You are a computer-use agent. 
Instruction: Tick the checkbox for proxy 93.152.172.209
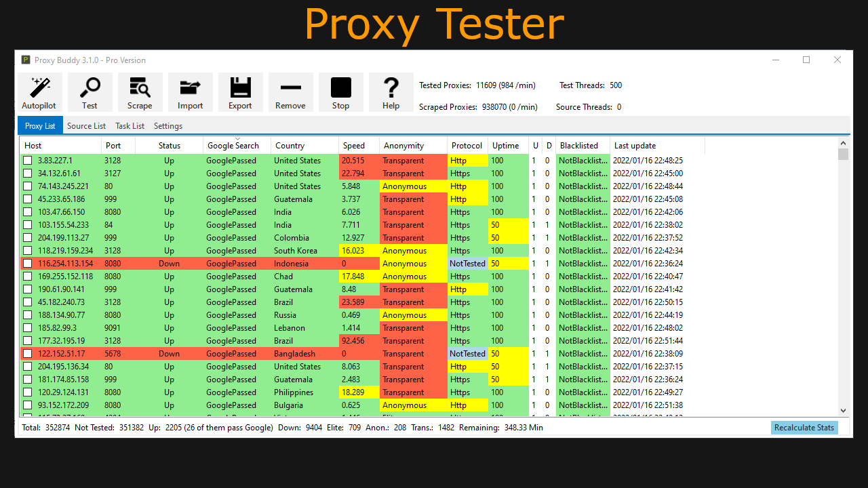26,405
